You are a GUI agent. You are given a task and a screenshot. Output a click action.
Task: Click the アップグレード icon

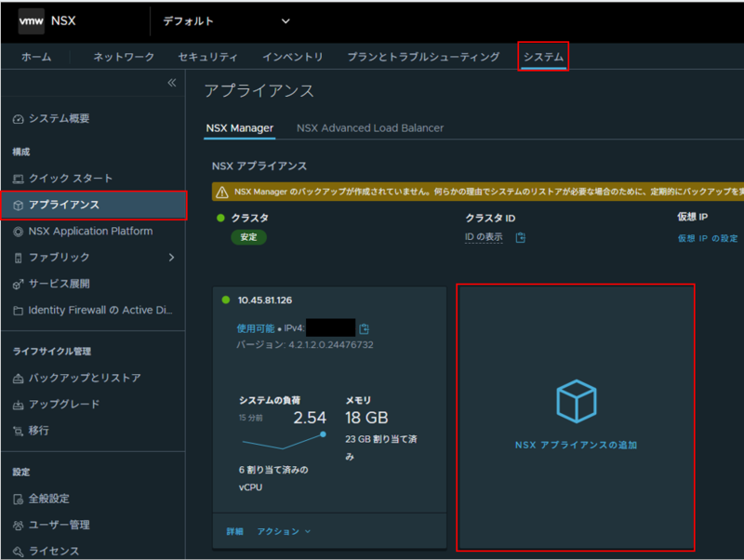pos(18,405)
